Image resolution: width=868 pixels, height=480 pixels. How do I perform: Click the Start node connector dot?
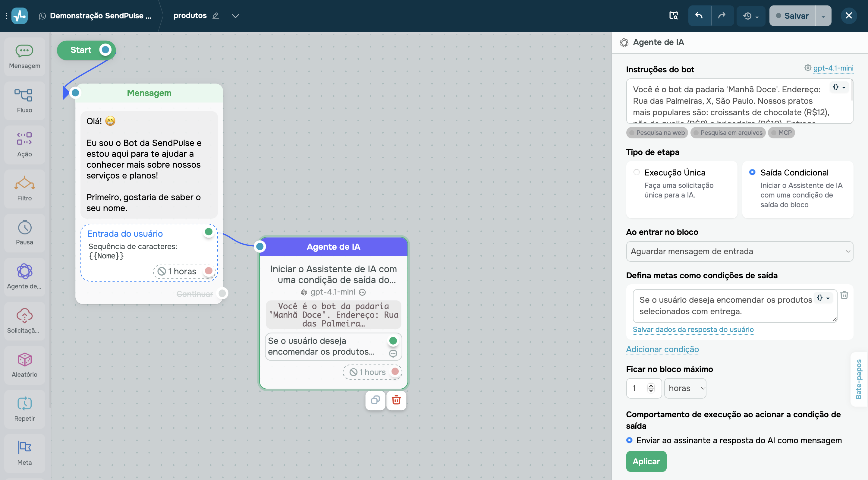point(105,50)
